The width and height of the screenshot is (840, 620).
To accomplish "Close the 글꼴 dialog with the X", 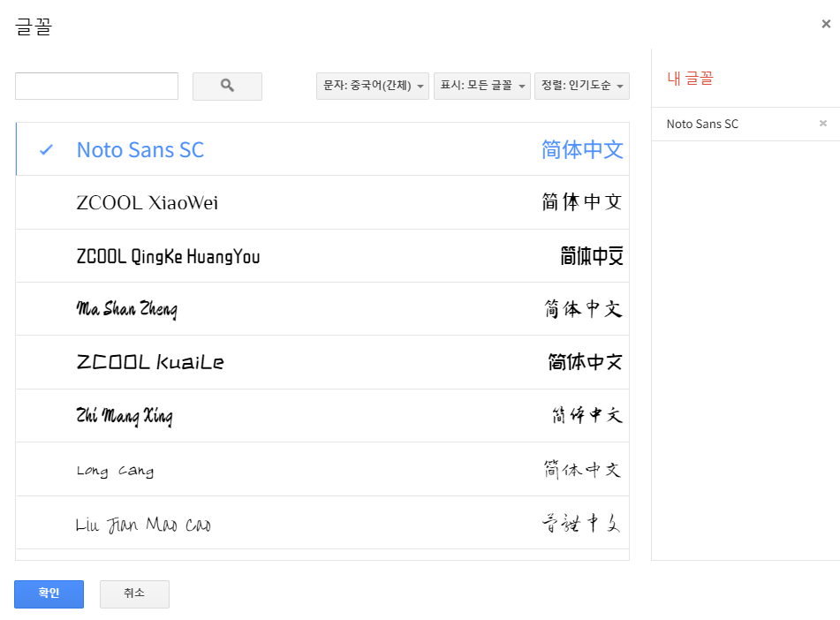I will coord(826,24).
